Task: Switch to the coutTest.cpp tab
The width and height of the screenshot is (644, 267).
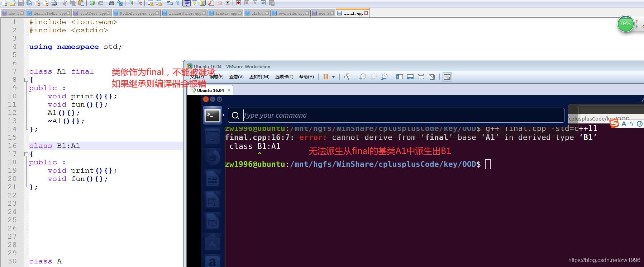Action: pos(93,13)
